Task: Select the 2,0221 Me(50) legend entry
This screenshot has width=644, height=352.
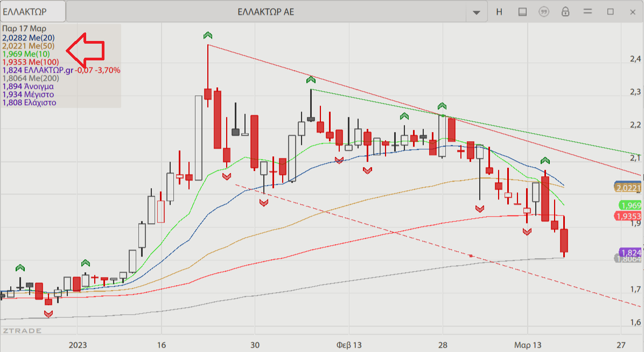Action: (29, 46)
